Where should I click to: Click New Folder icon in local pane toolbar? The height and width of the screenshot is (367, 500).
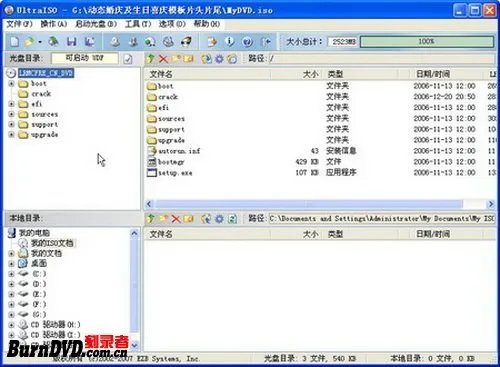click(x=163, y=219)
